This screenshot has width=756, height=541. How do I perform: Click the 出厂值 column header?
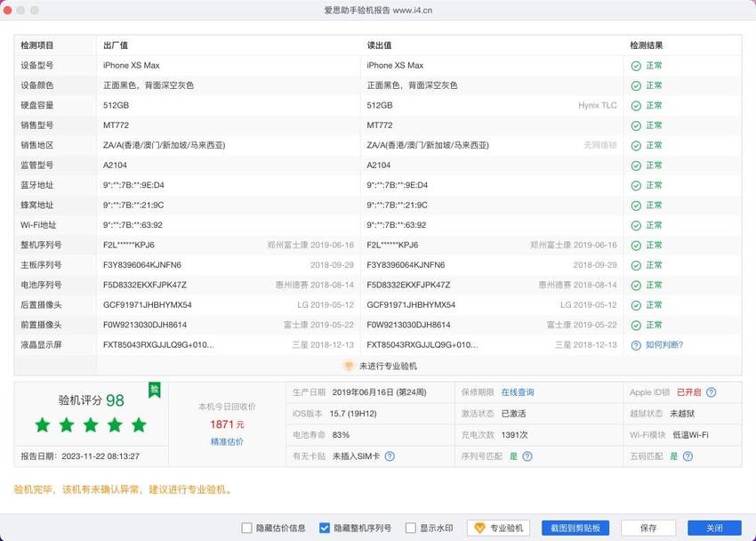(116, 45)
